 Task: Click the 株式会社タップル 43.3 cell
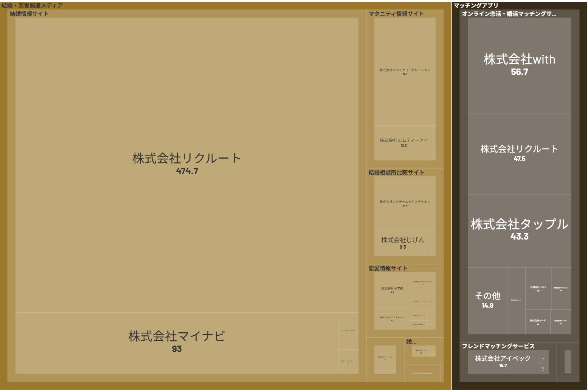(520, 231)
